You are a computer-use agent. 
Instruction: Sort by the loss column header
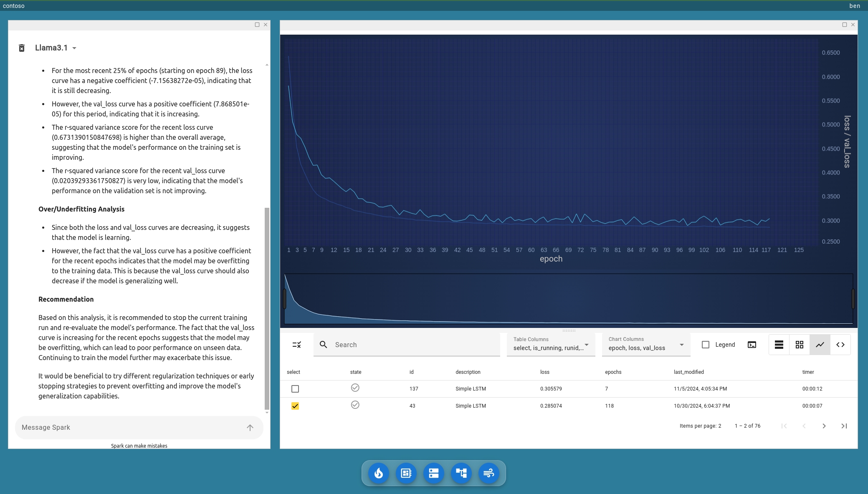click(544, 372)
